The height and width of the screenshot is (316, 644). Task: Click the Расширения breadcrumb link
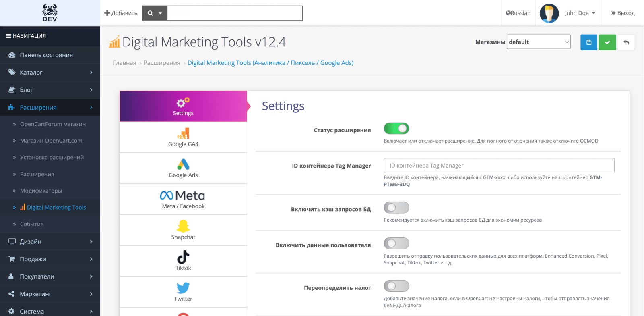click(162, 63)
